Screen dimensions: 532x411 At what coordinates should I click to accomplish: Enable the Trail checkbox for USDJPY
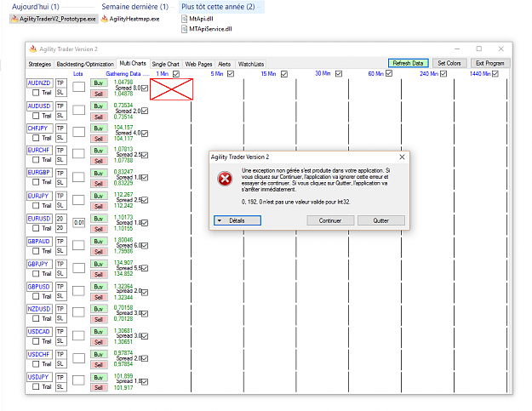coord(36,386)
